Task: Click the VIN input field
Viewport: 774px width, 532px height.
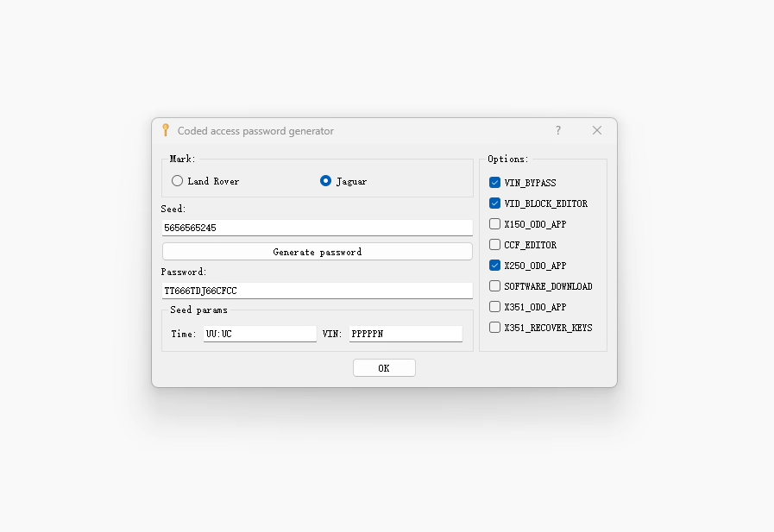Action: [x=406, y=334]
